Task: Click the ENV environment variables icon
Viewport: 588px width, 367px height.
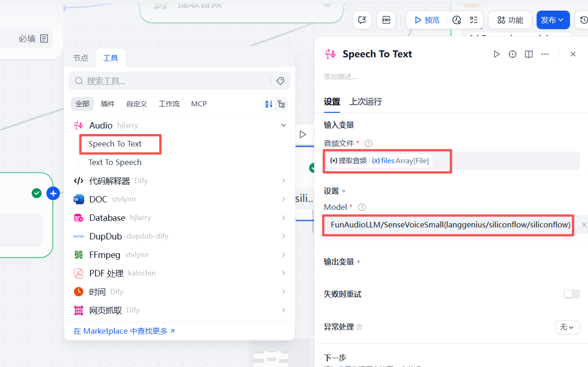Action: click(386, 20)
